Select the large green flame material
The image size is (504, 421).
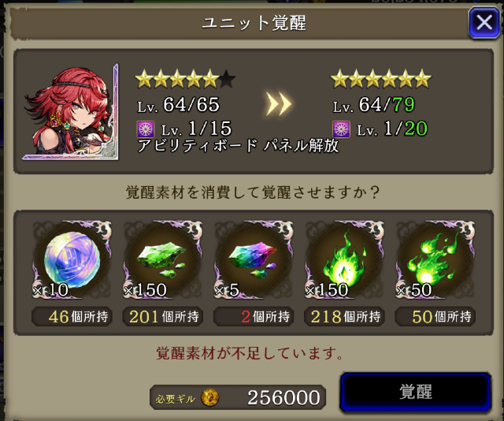pos(344,259)
